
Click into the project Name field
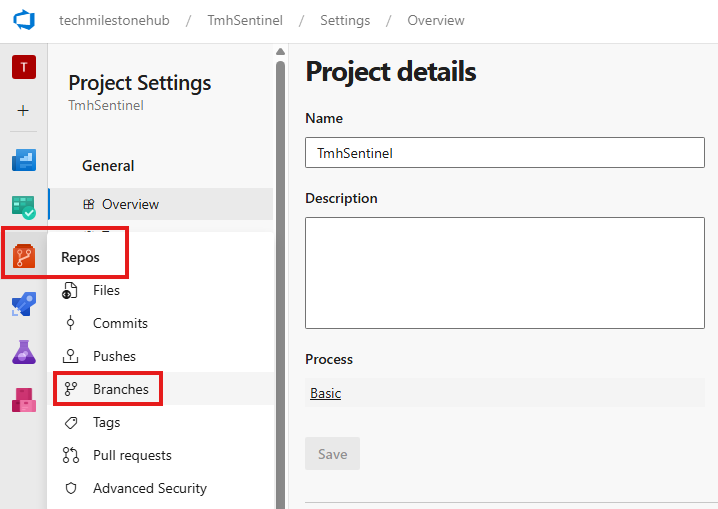[505, 152]
